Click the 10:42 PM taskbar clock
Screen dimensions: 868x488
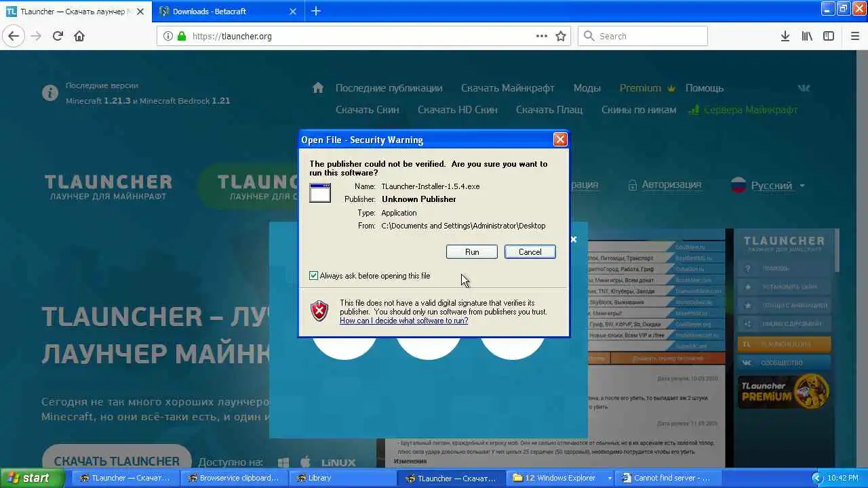pyautogui.click(x=843, y=479)
